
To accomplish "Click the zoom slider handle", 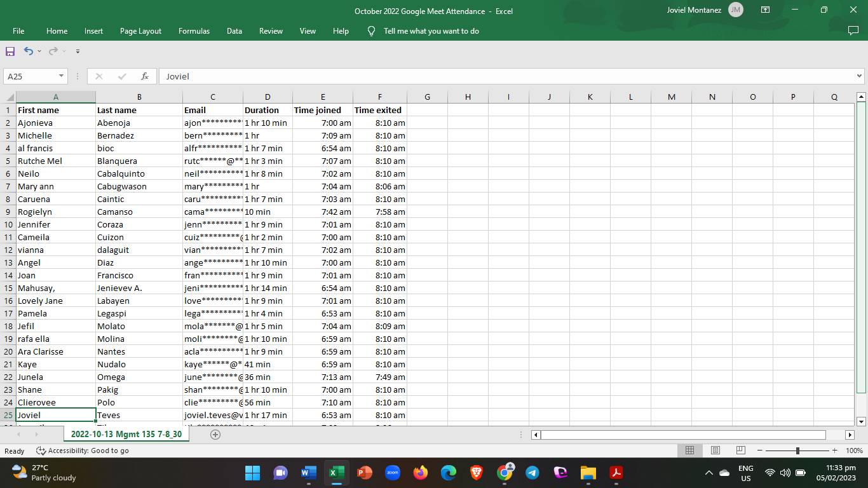I will click(797, 451).
